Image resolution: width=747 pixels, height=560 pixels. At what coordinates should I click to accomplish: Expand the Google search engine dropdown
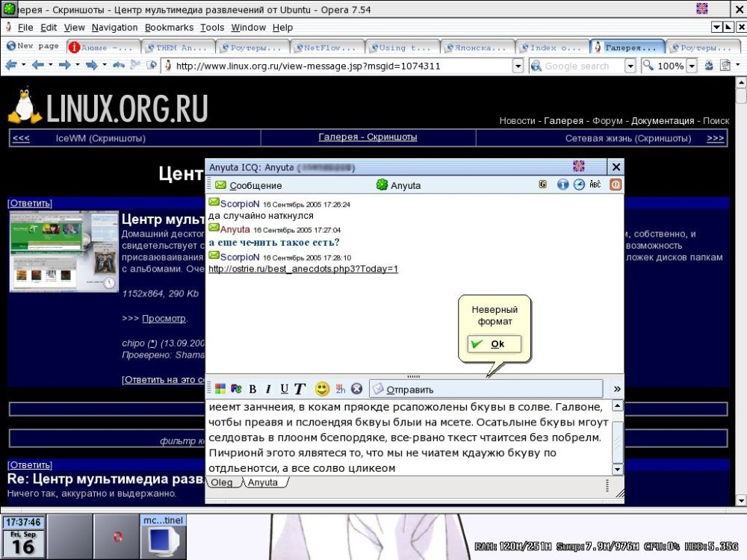(630, 66)
